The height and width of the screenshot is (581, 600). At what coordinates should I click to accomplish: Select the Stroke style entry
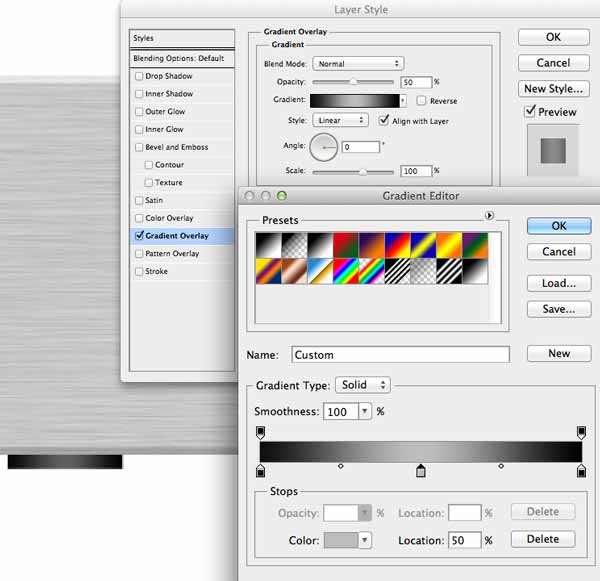coord(157,271)
